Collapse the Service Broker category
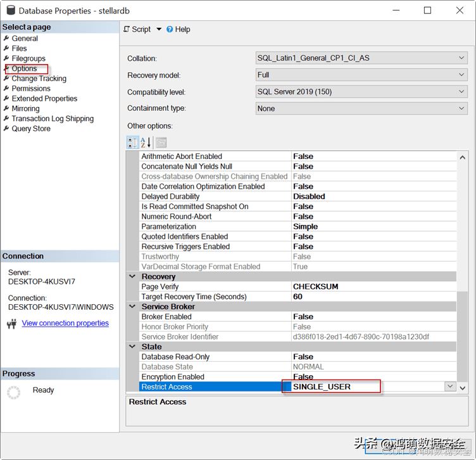The width and height of the screenshot is (476, 460). point(132,306)
